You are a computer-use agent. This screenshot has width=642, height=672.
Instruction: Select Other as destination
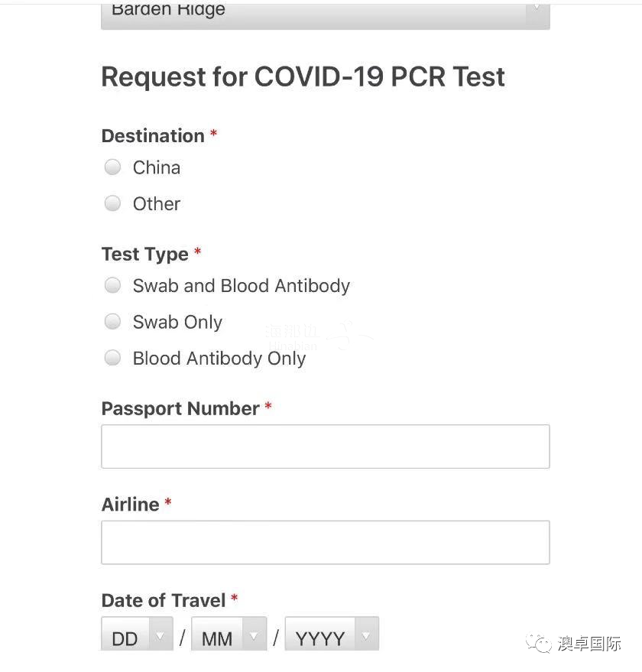pyautogui.click(x=112, y=203)
